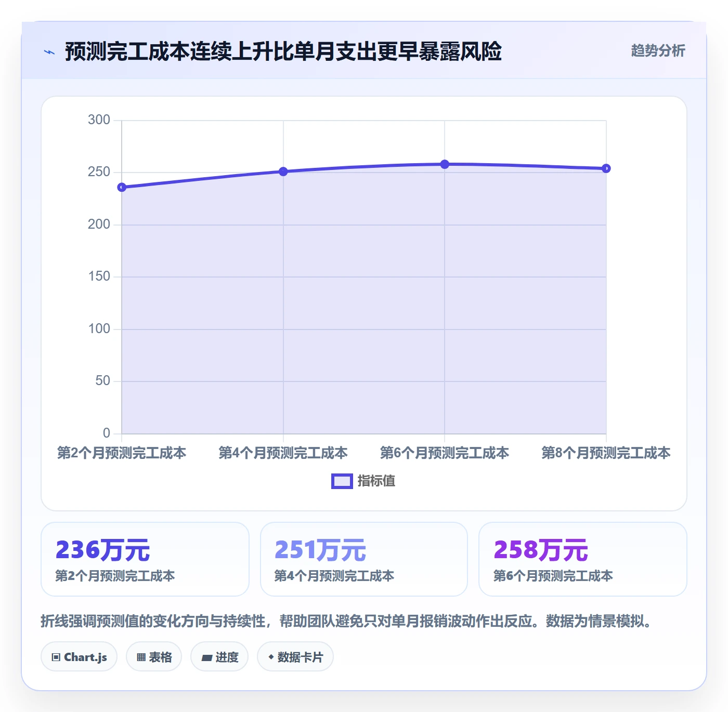Click the 250 y-axis value

(x=99, y=172)
